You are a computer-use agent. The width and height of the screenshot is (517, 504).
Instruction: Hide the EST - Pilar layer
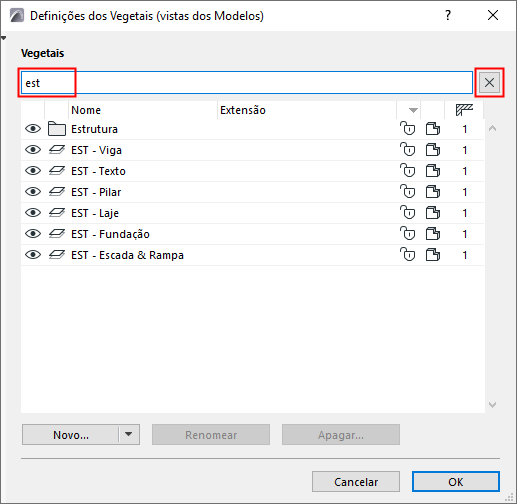(x=33, y=192)
